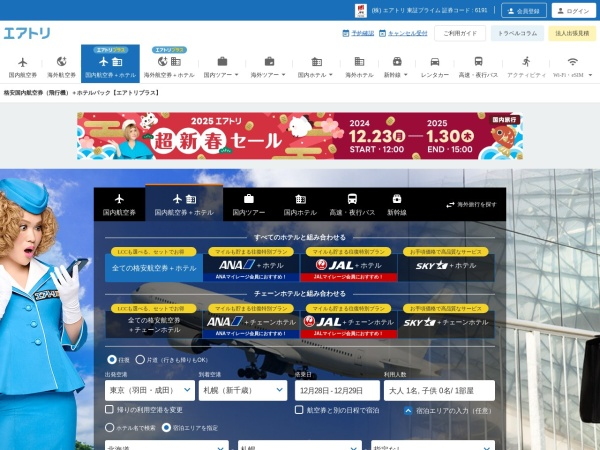Click JAL logo in ＋ホテル option
The height and width of the screenshot is (450, 600).
click(x=334, y=265)
